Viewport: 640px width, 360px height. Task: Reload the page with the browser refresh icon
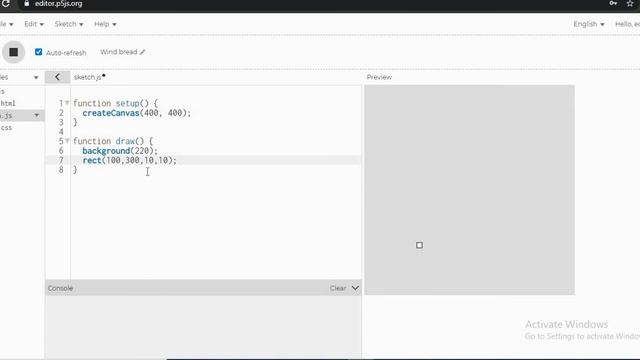coord(6,4)
